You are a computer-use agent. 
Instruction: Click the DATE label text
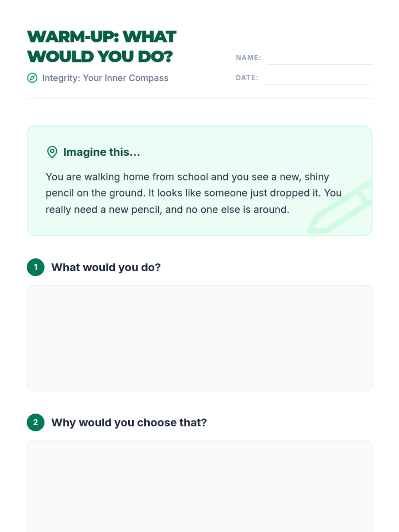247,77
